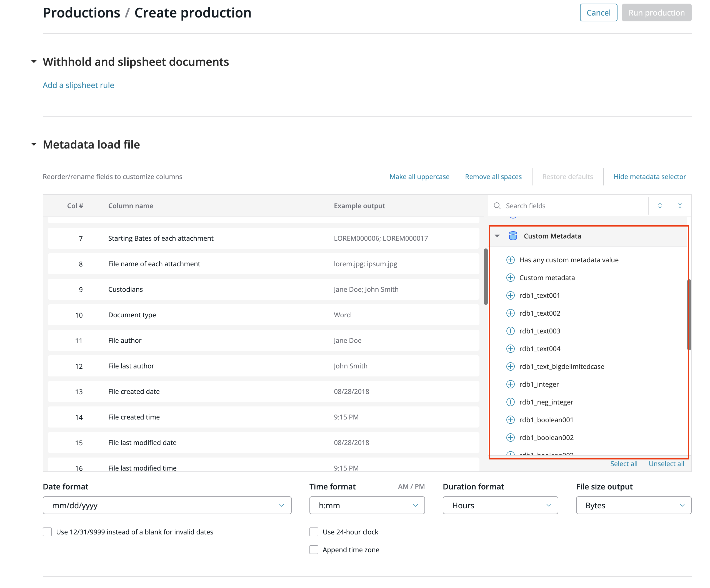
Task: Click the Custom Metadata database icon
Action: coord(512,236)
